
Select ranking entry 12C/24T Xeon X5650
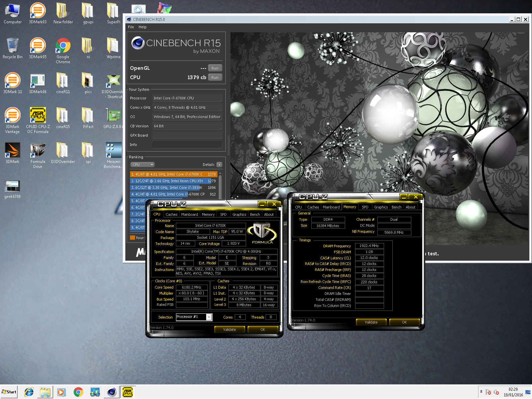pyautogui.click(x=174, y=181)
